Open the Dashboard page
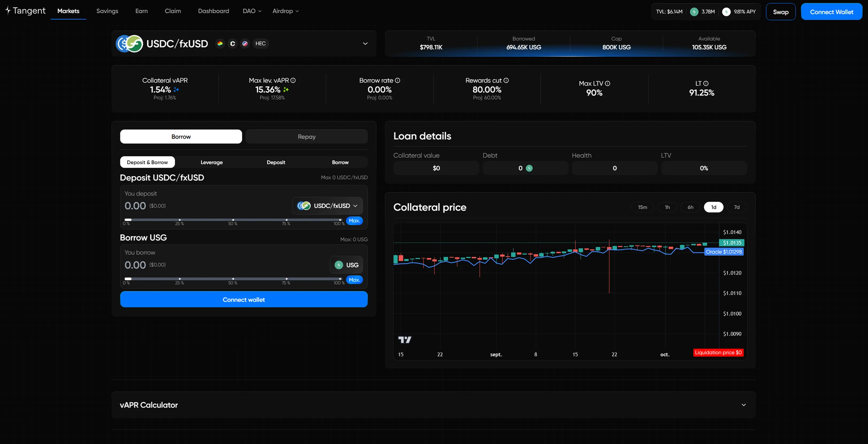 pos(213,11)
